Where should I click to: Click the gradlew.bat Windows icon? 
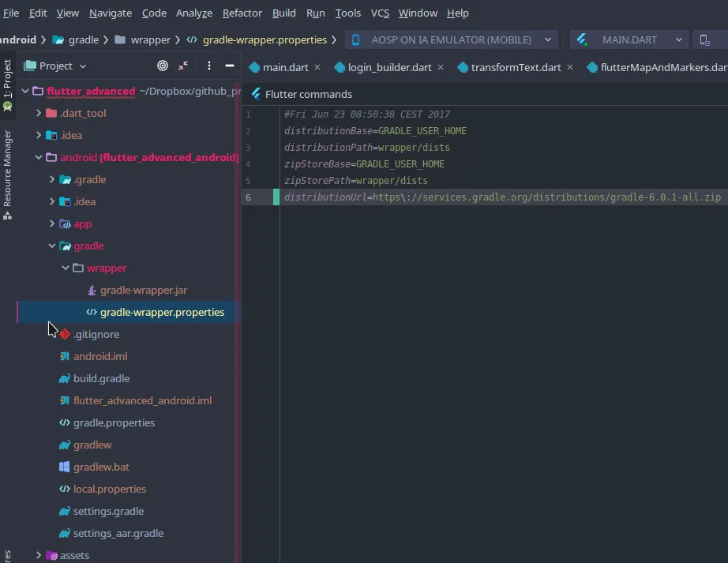tap(65, 467)
